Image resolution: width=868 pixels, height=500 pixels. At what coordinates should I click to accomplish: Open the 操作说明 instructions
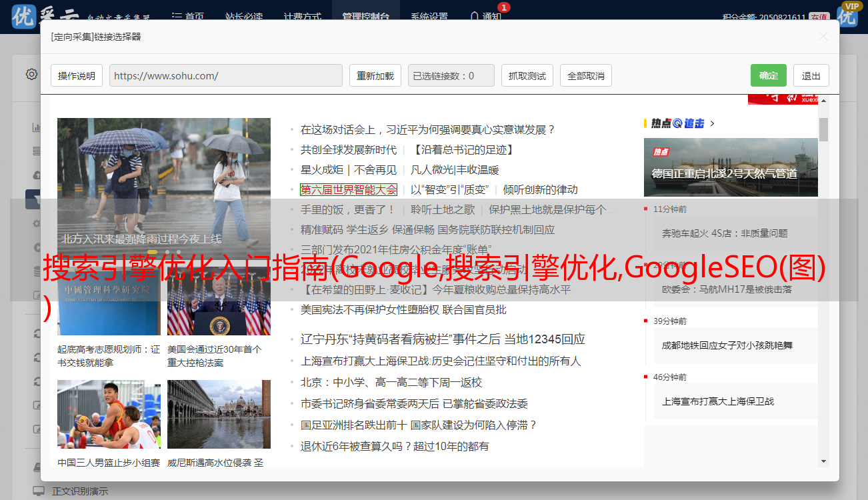[77, 76]
